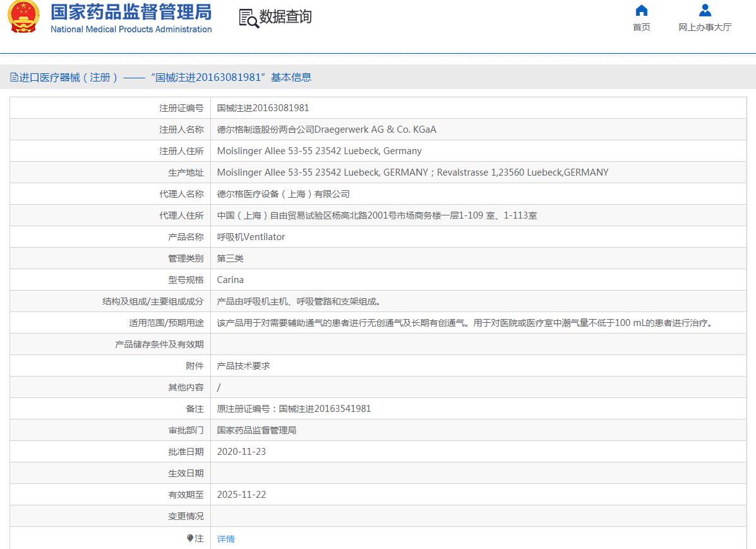The height and width of the screenshot is (549, 756).
Task: Go to 首页 text label
Action: 641,27
